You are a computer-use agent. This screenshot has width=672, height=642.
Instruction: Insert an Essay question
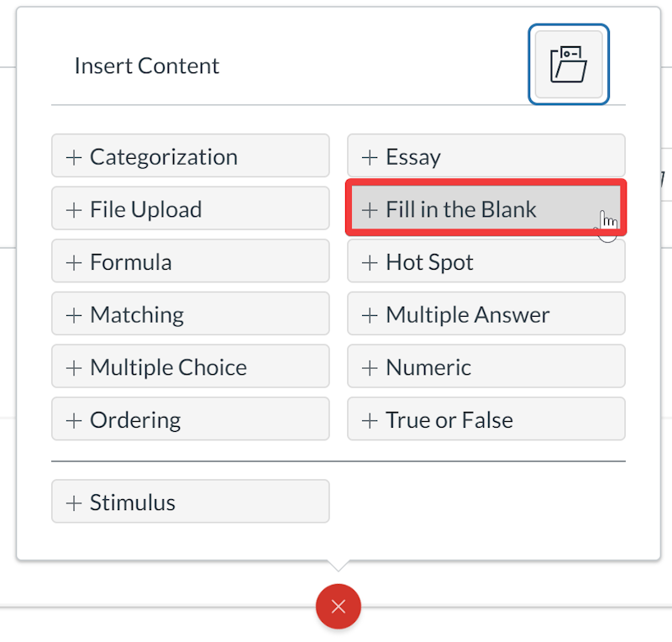[486, 156]
